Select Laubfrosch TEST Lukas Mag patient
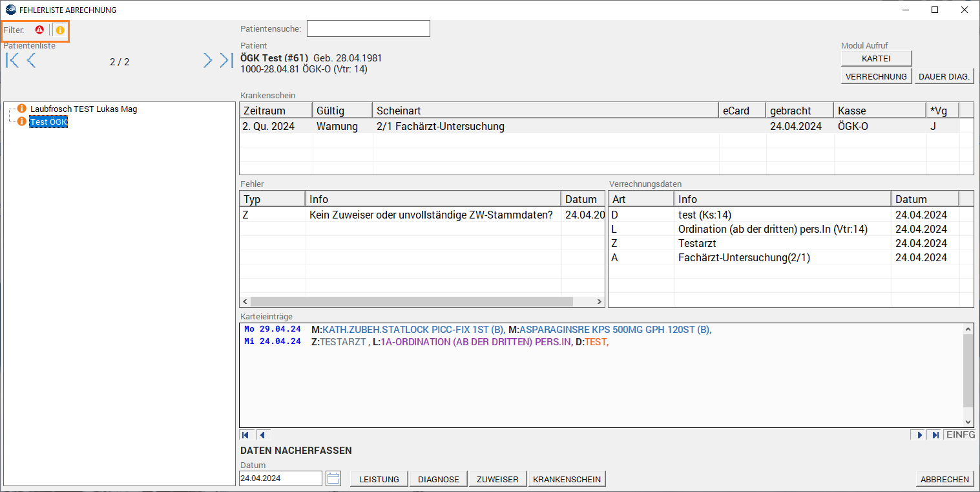Screen dimensions: 980x492 pyautogui.click(x=83, y=109)
